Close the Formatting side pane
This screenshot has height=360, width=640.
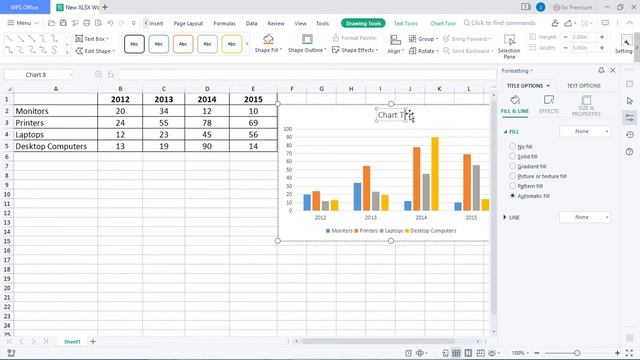(x=613, y=70)
